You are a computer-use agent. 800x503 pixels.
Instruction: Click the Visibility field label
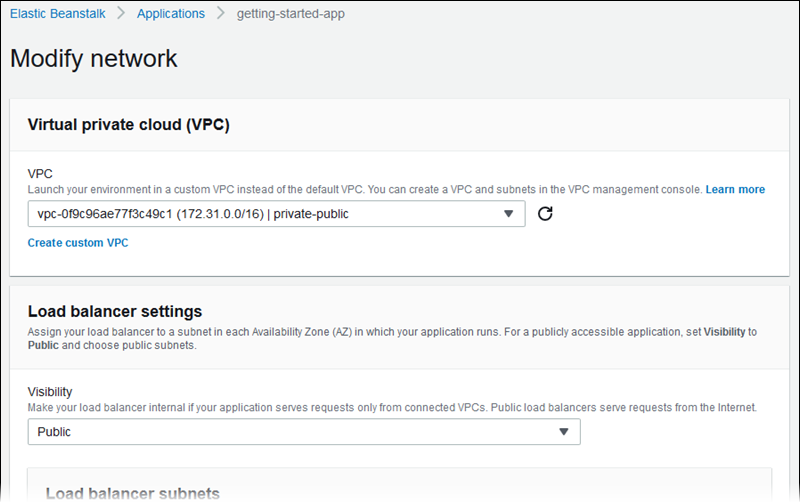pos(50,392)
